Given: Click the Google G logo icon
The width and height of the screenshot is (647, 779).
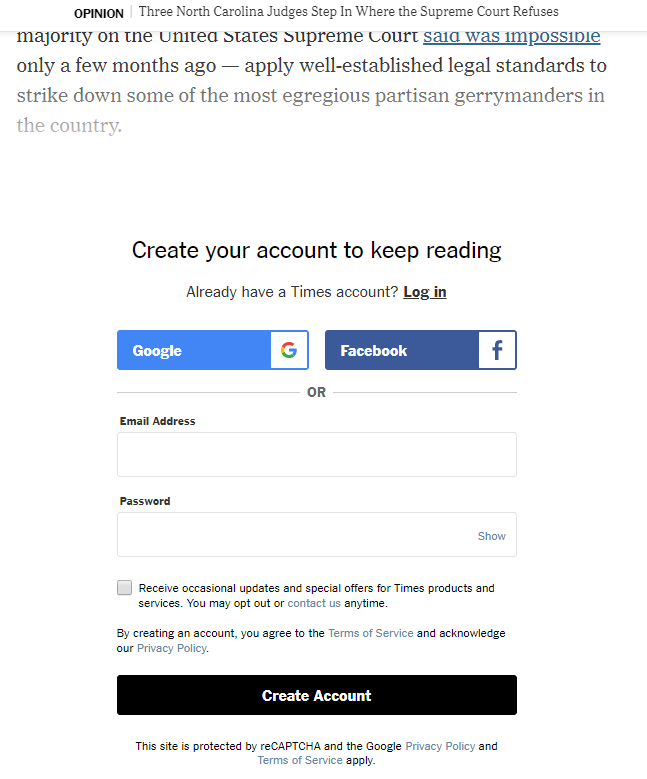Looking at the screenshot, I should [289, 350].
